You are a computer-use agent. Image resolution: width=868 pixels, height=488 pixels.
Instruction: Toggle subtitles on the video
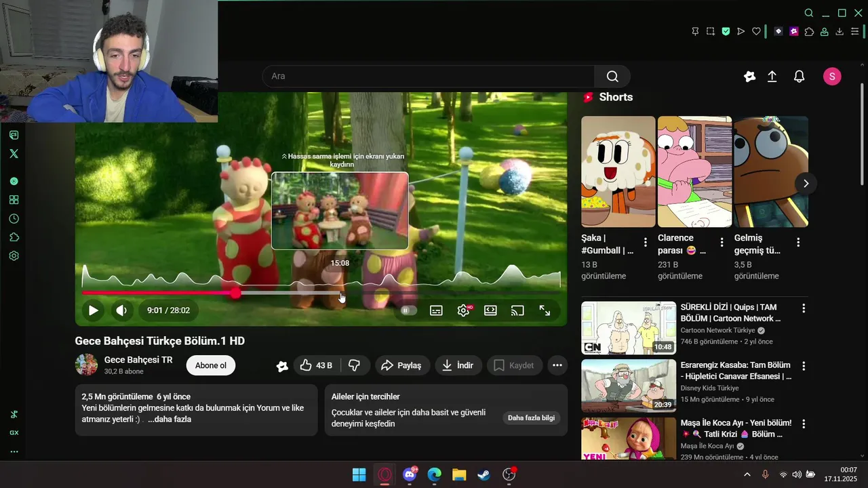click(x=436, y=310)
